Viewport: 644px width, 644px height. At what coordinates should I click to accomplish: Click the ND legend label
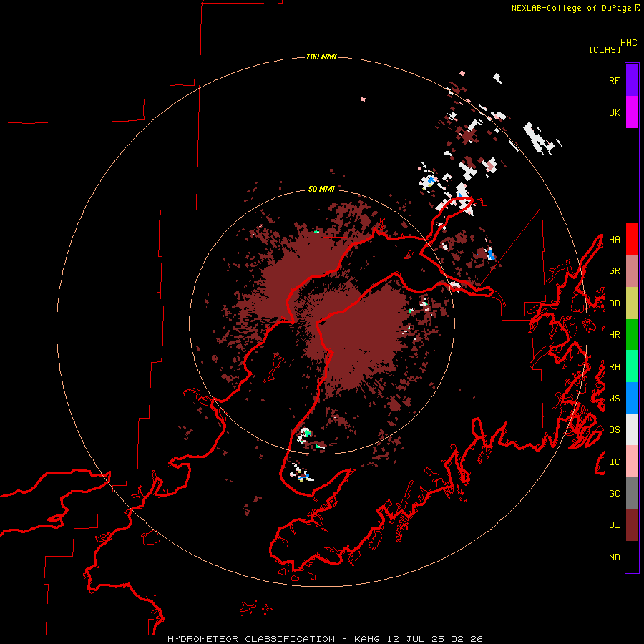(614, 557)
